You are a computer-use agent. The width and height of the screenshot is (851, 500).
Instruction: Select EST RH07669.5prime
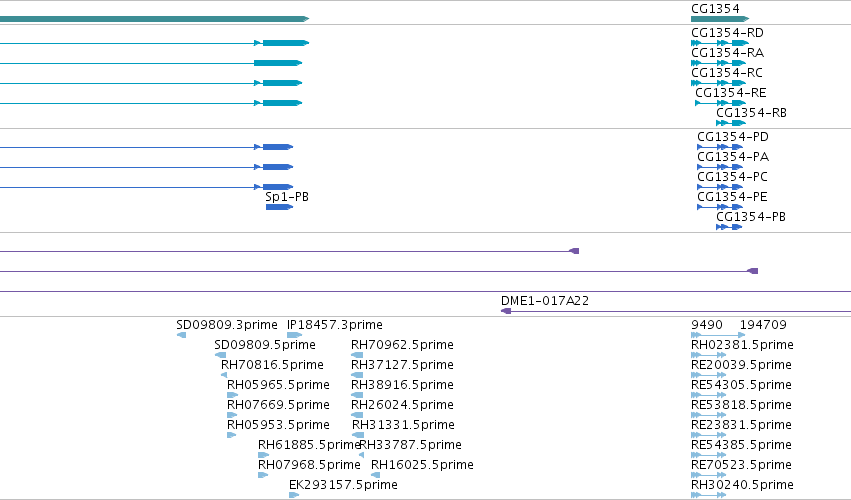coord(278,406)
